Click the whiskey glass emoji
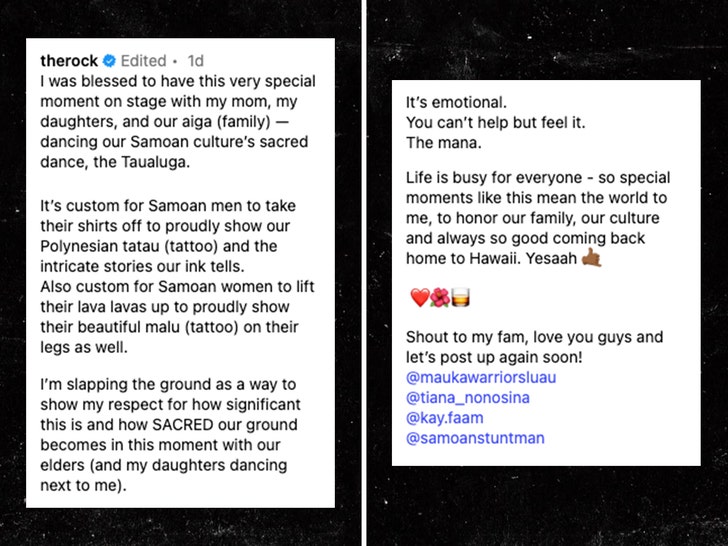 (x=459, y=297)
